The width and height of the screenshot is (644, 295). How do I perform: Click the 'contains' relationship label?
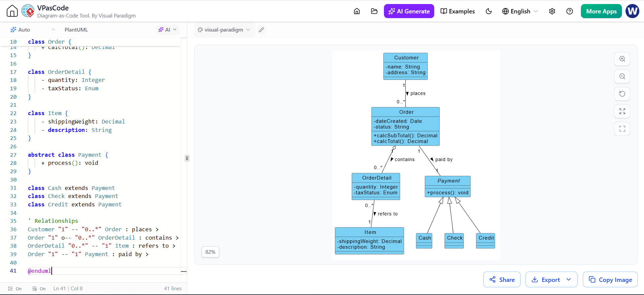click(404, 159)
